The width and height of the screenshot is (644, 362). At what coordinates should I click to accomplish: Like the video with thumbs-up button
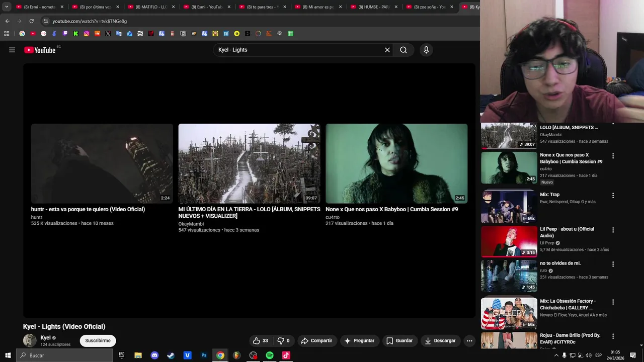click(261, 340)
